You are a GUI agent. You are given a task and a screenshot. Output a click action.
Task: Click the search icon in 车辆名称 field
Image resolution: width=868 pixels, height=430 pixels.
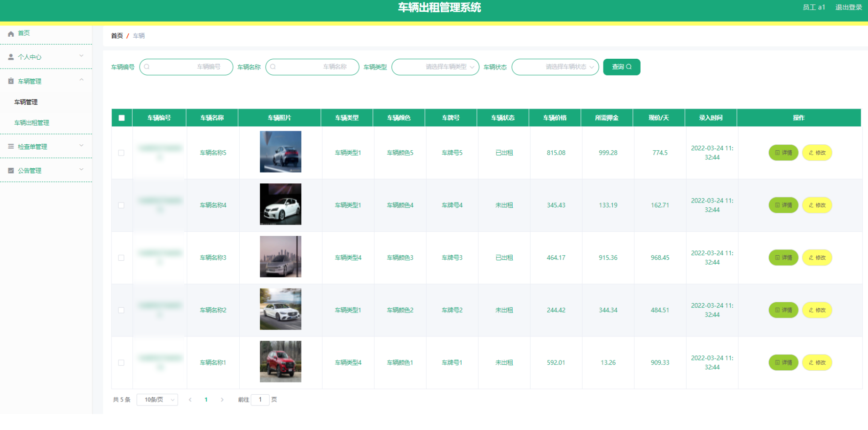[273, 67]
